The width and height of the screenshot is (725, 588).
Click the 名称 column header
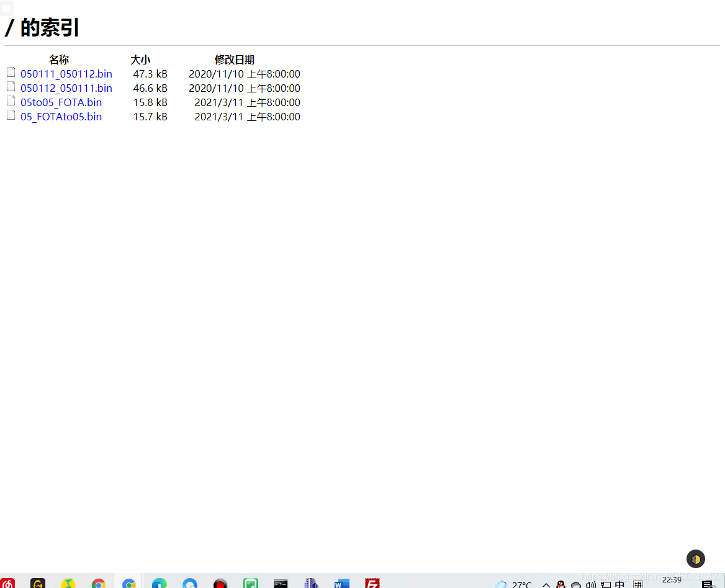point(59,60)
